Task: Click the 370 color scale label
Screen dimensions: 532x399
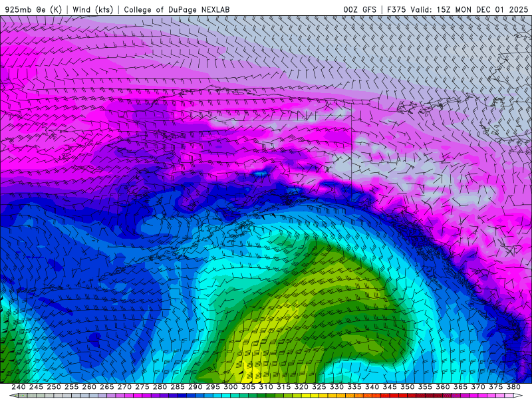Action: pyautogui.click(x=477, y=387)
